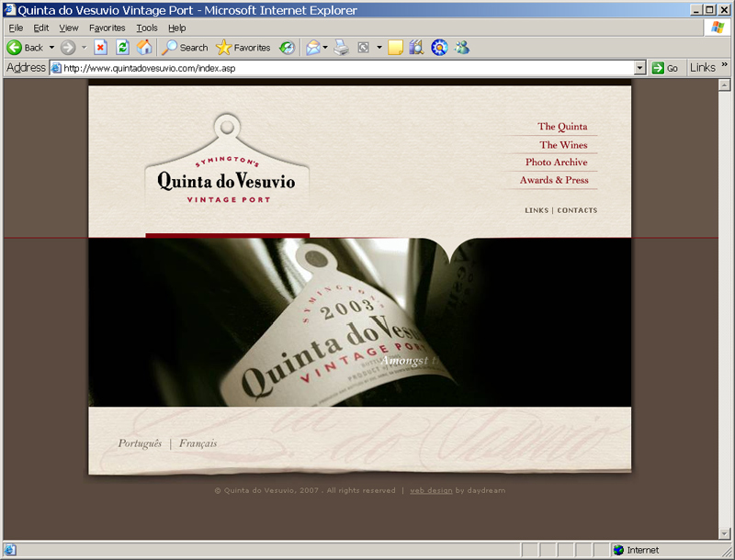
Task: Visit the Photo Archive link
Action: 557,162
